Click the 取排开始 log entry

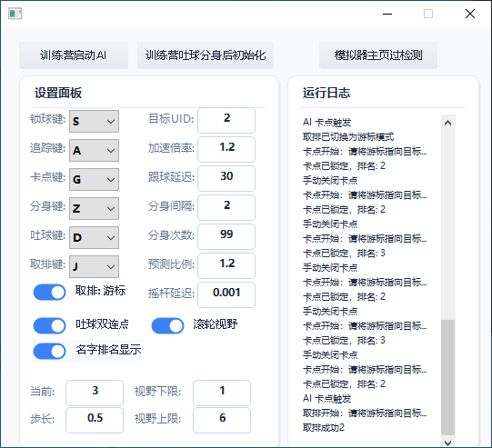point(365,413)
